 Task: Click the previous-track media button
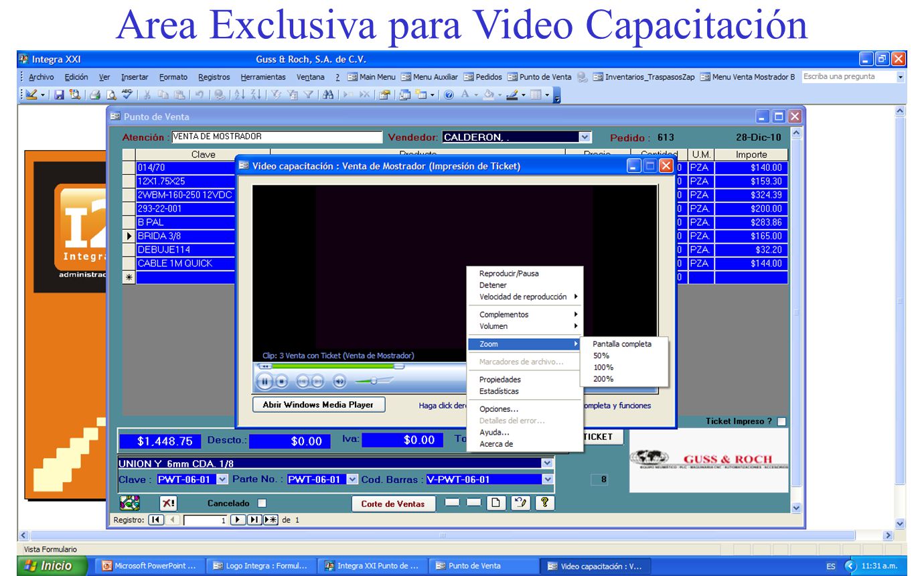(303, 382)
